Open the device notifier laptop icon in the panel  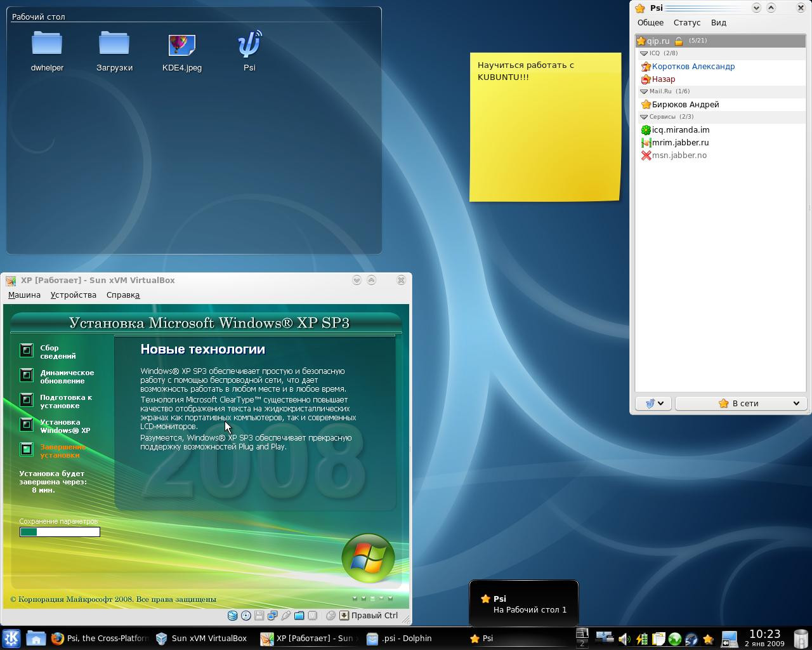730,639
